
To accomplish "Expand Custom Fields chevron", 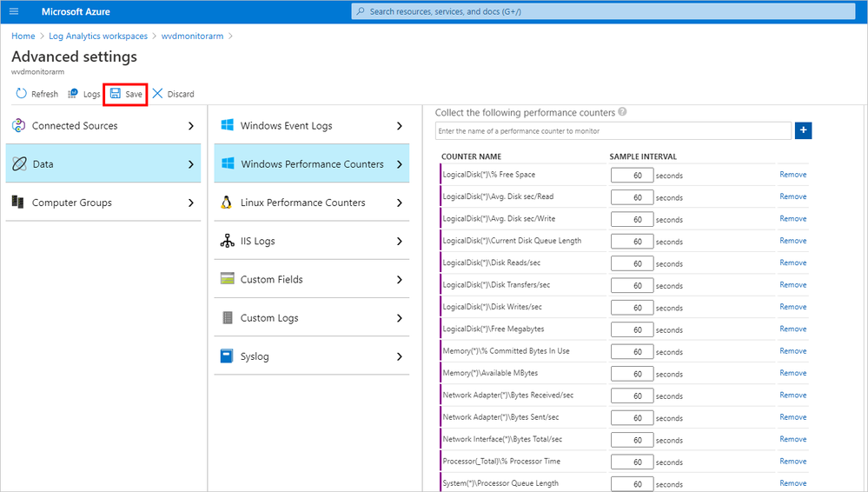I will coord(400,279).
